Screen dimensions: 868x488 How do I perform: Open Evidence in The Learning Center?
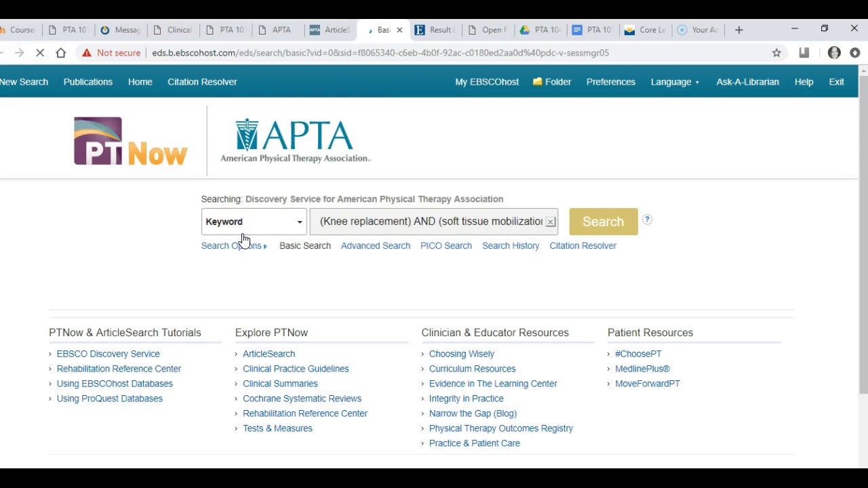tap(493, 384)
